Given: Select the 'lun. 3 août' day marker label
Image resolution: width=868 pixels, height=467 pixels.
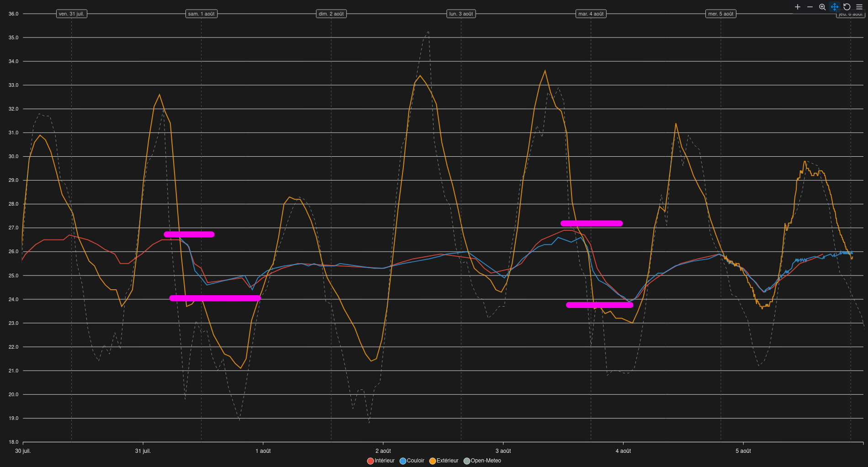Looking at the screenshot, I should pyautogui.click(x=461, y=14).
